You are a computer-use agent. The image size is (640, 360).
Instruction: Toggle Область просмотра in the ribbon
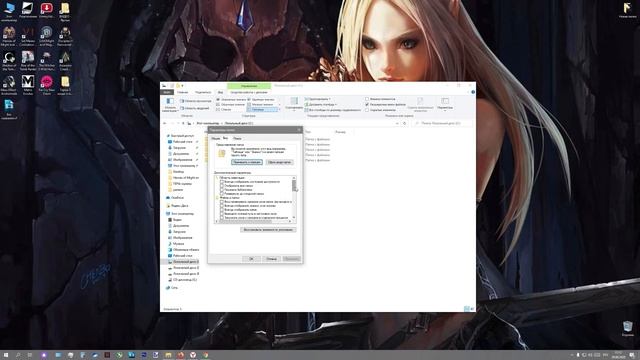tap(196, 101)
